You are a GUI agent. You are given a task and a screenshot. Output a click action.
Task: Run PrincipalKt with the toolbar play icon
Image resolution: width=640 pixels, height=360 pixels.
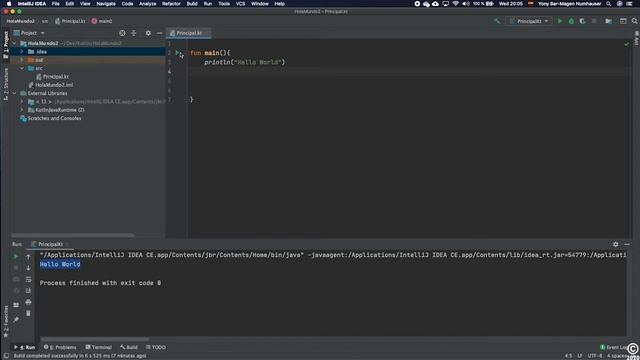pyautogui.click(x=560, y=21)
